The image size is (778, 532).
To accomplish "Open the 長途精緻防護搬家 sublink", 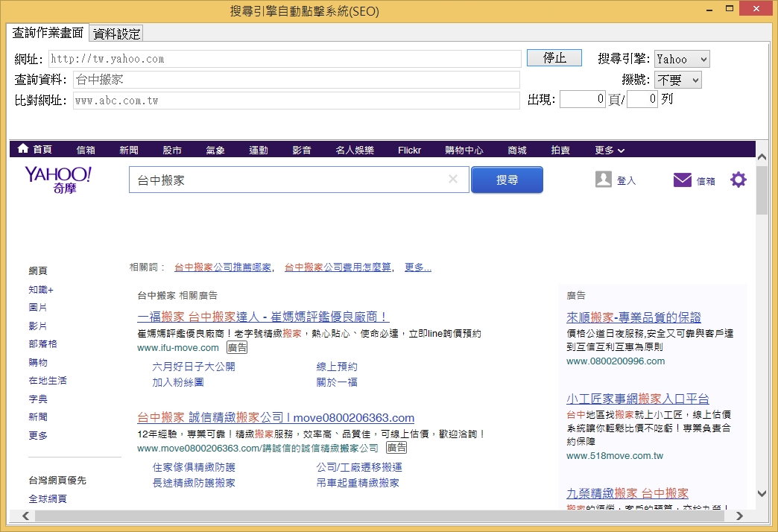I will (194, 483).
